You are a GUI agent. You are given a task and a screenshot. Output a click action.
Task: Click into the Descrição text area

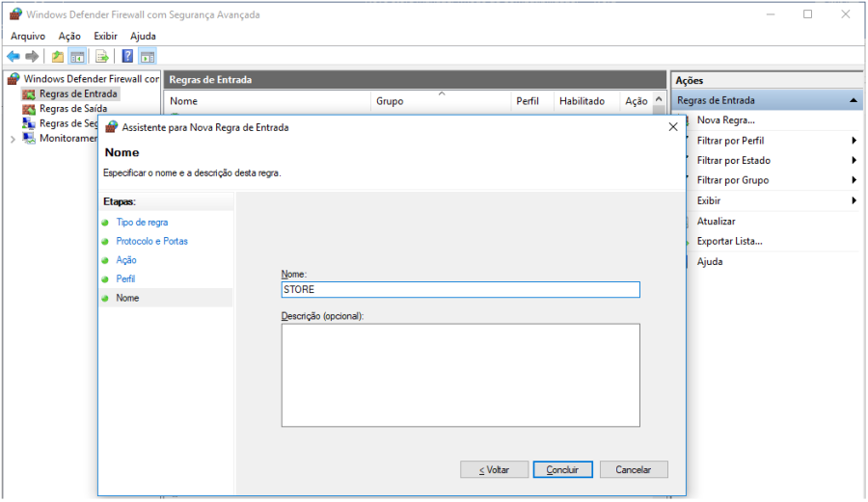tap(460, 375)
